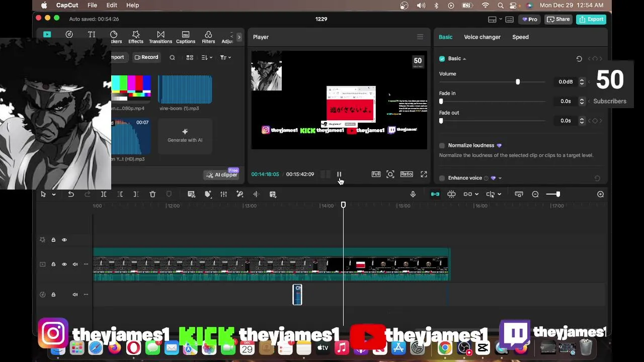This screenshot has width=644, height=362.
Task: Click the AI voice enhance microphone icon
Action: pos(240,194)
